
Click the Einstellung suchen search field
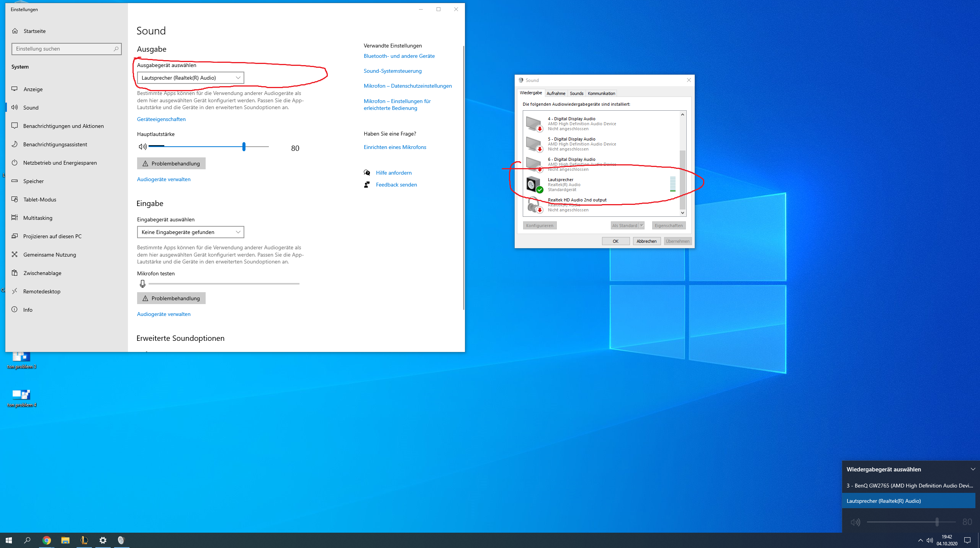pyautogui.click(x=63, y=49)
